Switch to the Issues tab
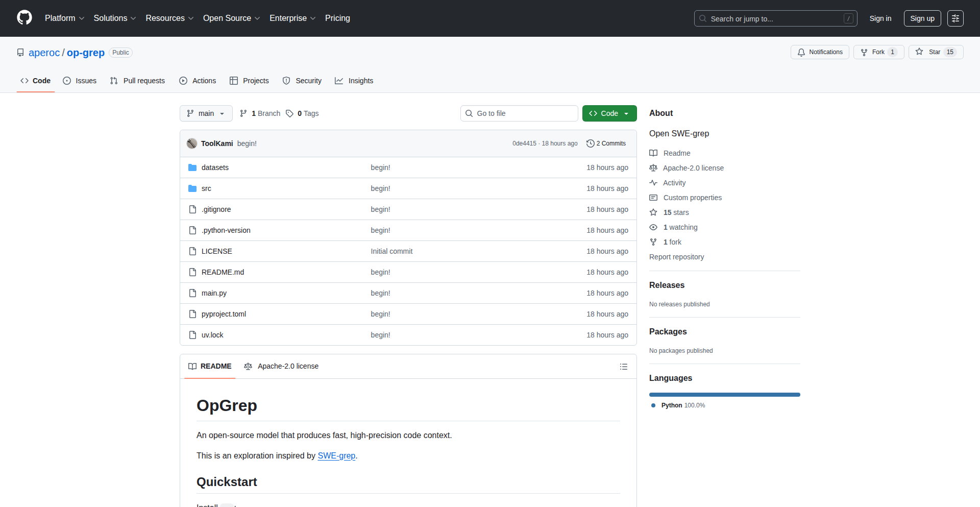 [x=80, y=81]
